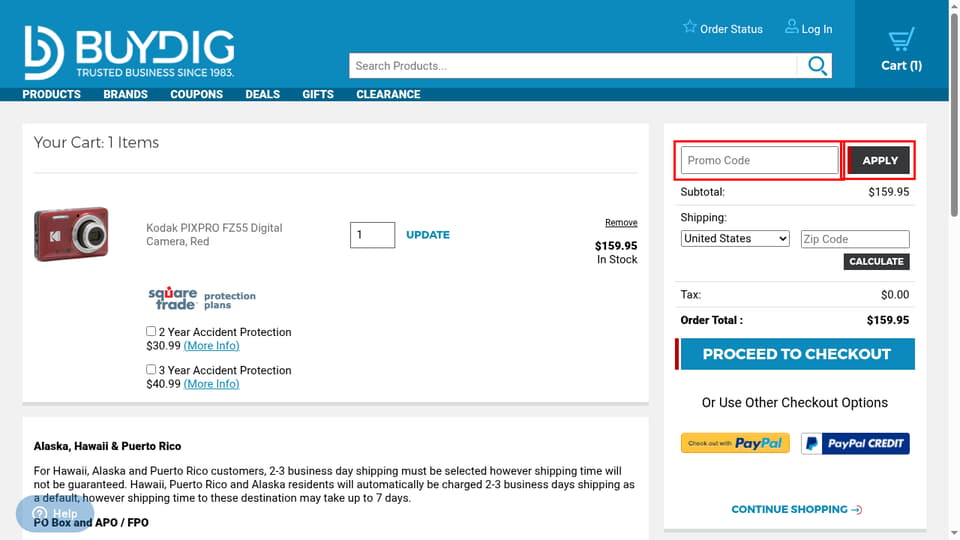Click Check out with PayPal button

(735, 443)
